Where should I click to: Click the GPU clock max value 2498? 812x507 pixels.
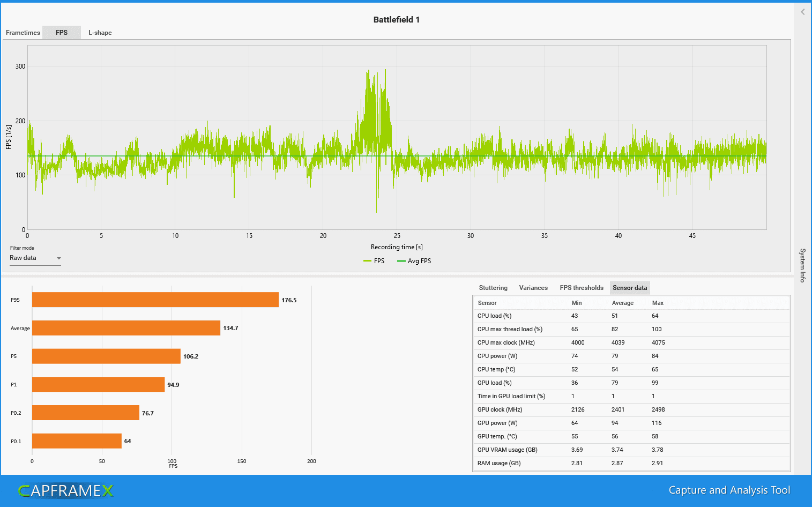pos(658,410)
